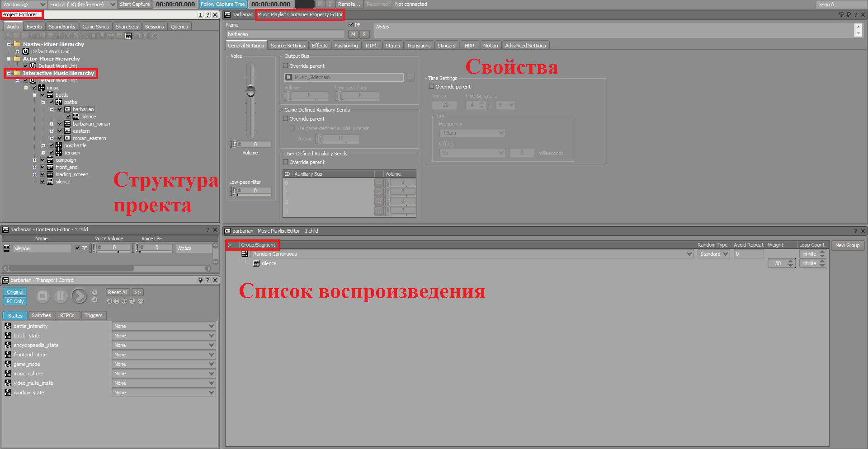Tick Override parent in Time Settings
The width and height of the screenshot is (868, 449).
point(431,87)
